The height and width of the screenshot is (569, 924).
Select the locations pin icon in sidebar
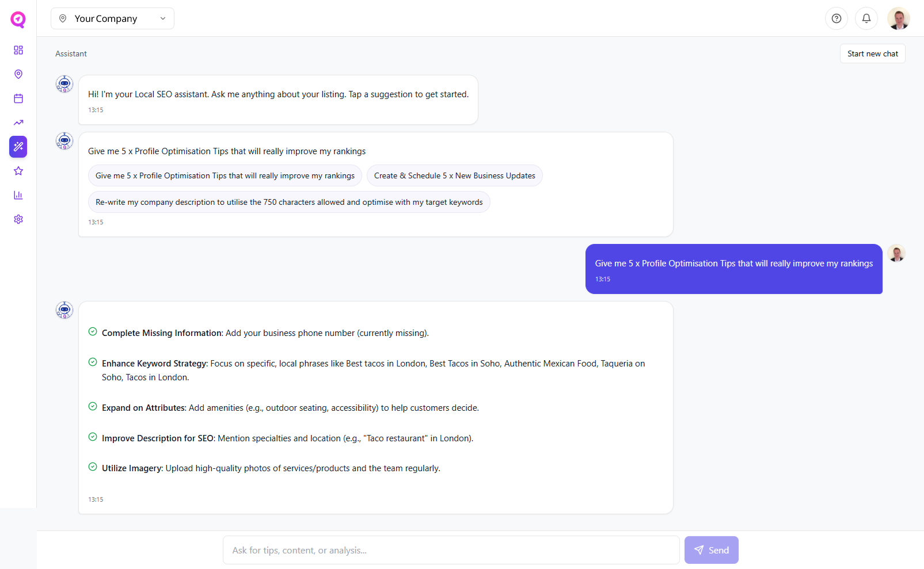(18, 74)
